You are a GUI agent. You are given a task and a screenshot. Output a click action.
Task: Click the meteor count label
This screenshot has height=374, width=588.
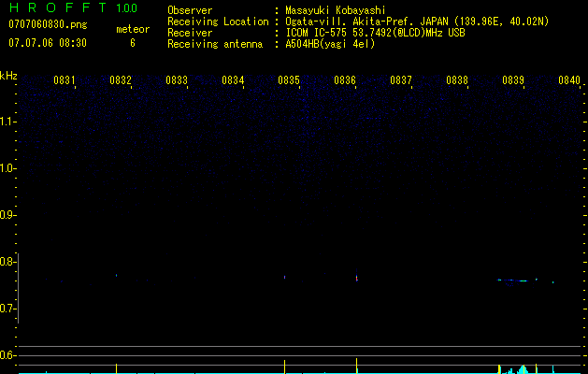click(133, 29)
